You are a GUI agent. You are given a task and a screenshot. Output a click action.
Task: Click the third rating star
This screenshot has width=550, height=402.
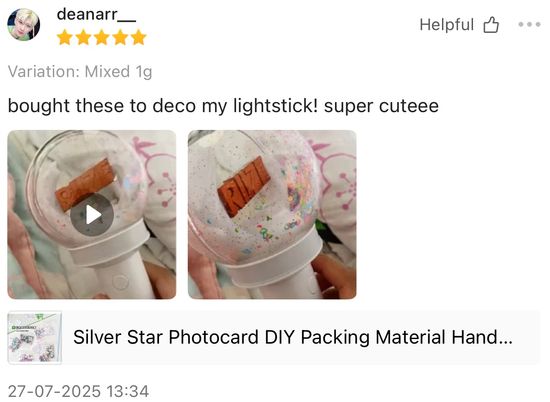tap(102, 38)
